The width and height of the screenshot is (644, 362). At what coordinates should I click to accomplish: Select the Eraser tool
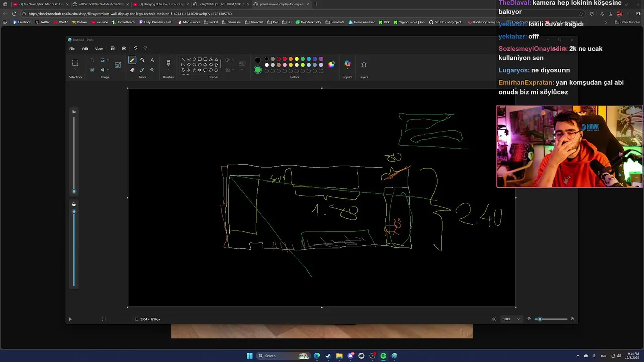coord(132,70)
